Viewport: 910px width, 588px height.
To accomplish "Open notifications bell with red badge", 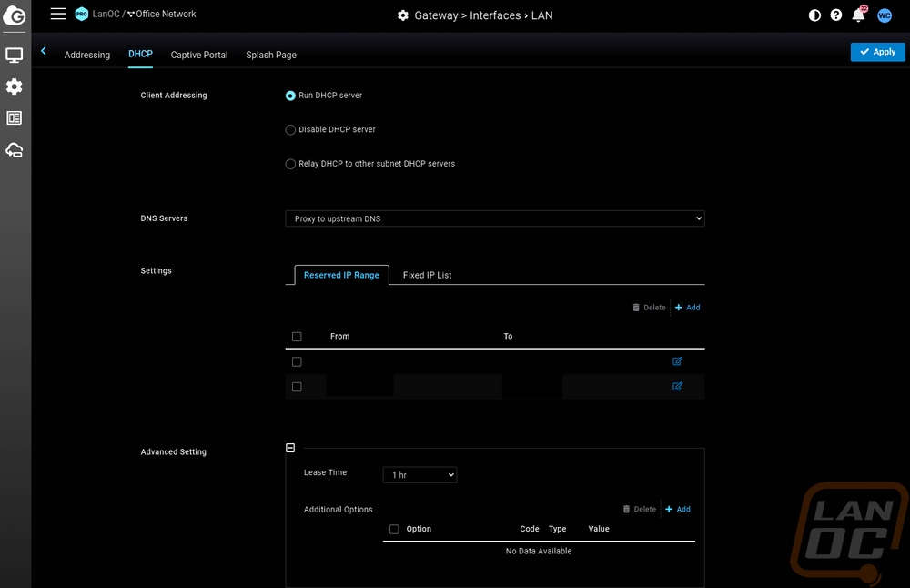I will pos(859,15).
